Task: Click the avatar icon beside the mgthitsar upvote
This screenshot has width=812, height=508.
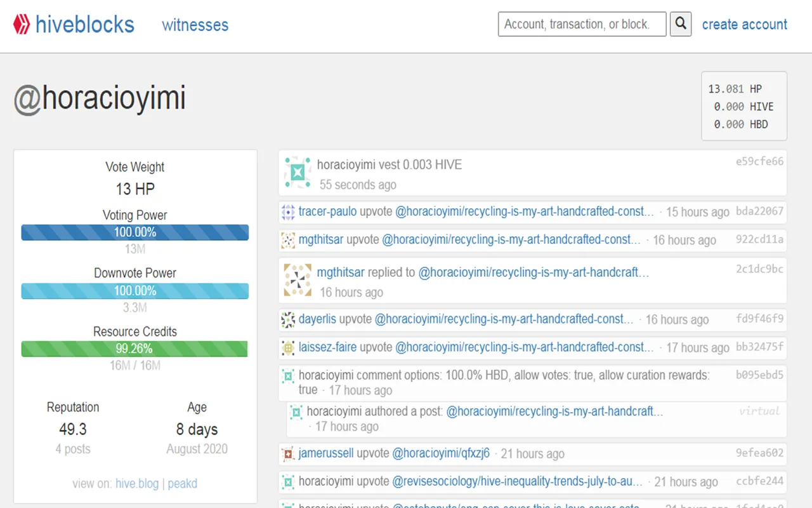Action: click(288, 240)
